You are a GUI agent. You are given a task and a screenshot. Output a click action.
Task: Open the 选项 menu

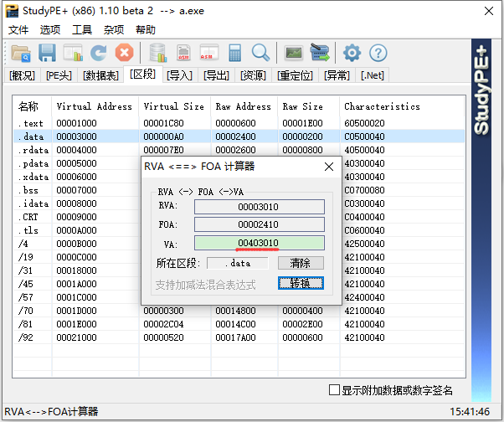click(x=50, y=29)
